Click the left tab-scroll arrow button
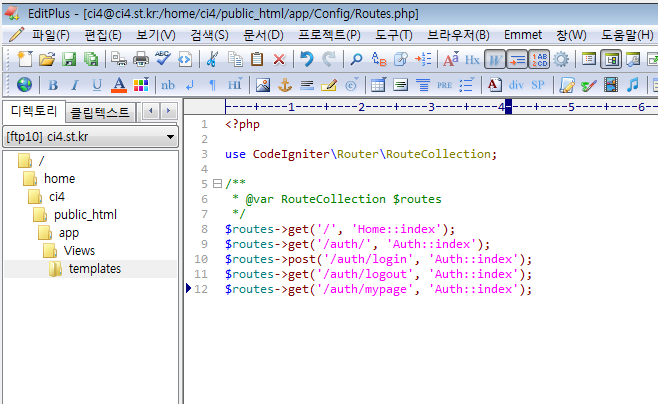The height and width of the screenshot is (404, 658). pyautogui.click(x=151, y=111)
